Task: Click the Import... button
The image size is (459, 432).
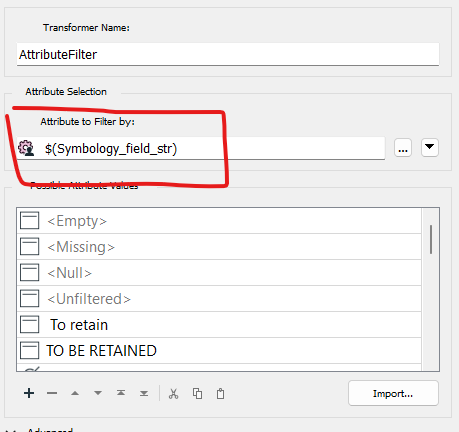Action: click(x=393, y=393)
